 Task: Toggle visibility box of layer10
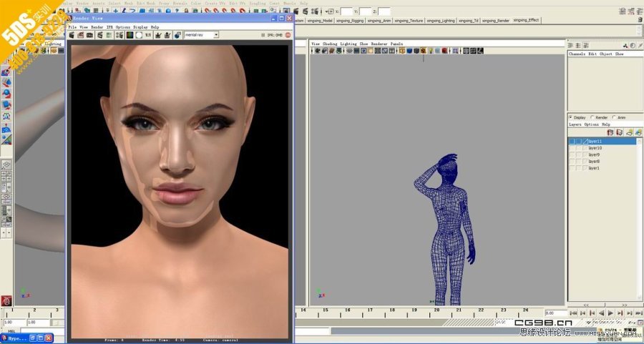(x=573, y=148)
